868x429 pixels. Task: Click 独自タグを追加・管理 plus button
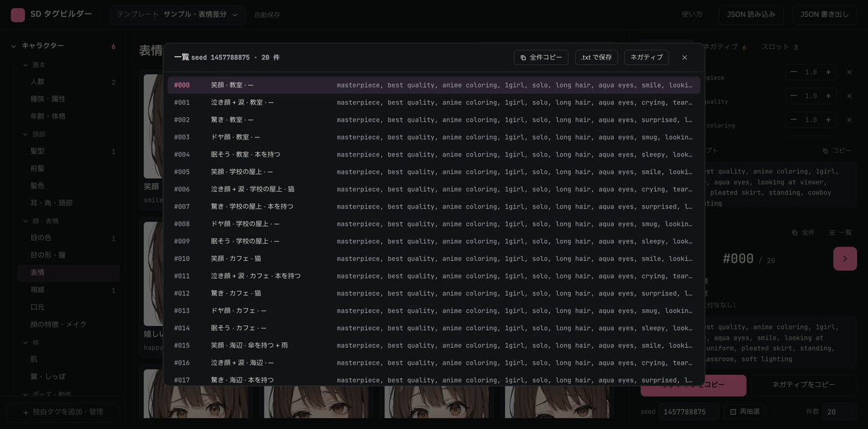[x=62, y=412]
